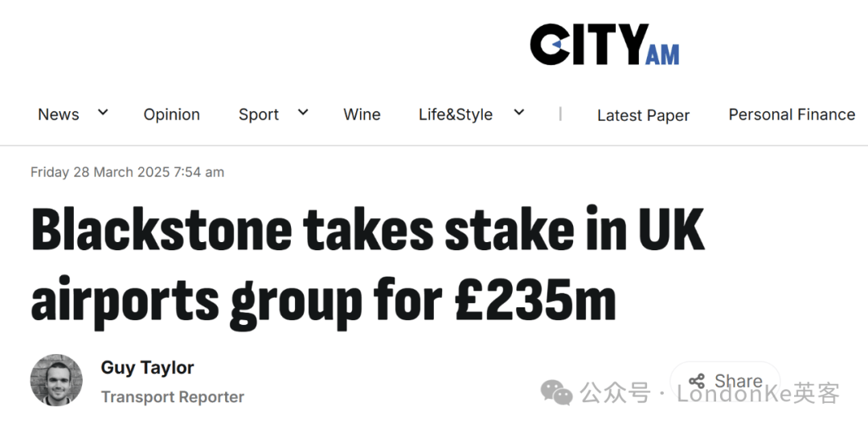
Task: Open the Life&Style section
Action: pyautogui.click(x=456, y=114)
